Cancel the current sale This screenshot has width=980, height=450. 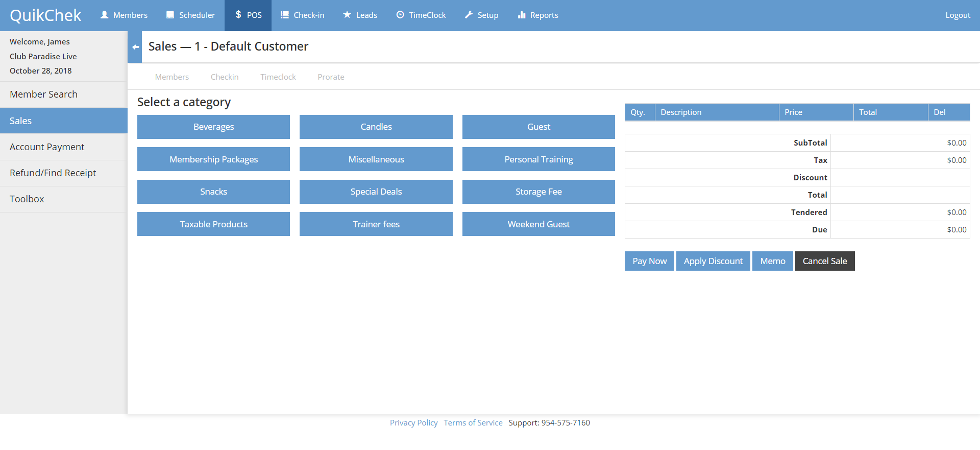tap(824, 261)
